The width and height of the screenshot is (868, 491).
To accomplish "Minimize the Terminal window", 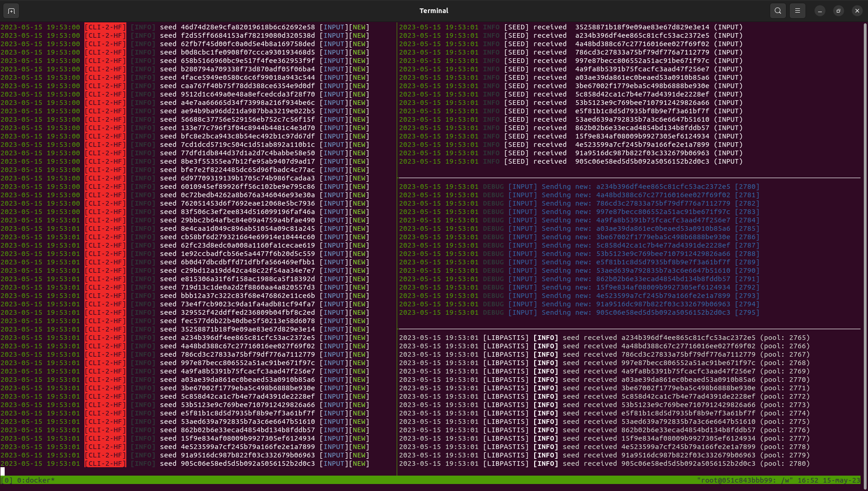I will [x=820, y=11].
